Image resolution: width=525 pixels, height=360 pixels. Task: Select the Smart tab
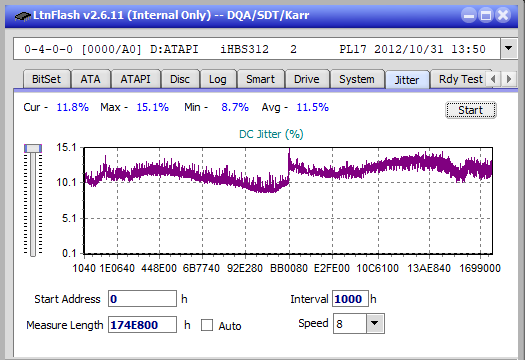[260, 79]
